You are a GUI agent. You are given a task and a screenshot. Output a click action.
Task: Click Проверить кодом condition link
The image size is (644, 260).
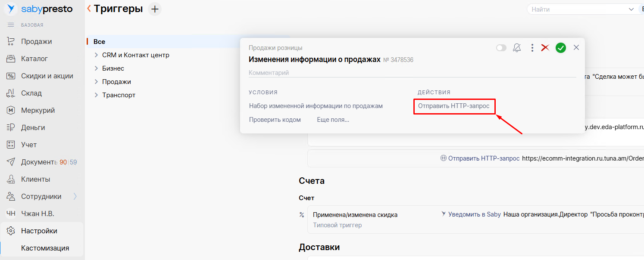(275, 120)
